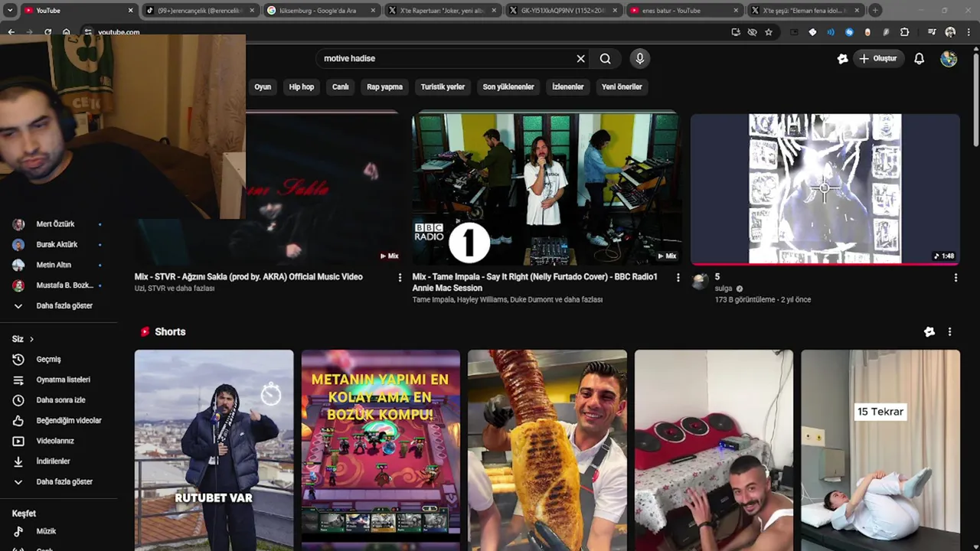980x551 pixels.
Task: Expand Daha fazla göster under the subscriptions
Action: (64, 305)
